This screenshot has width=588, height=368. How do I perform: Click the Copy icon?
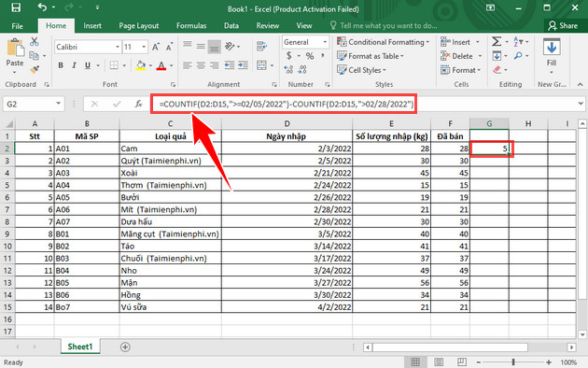[35, 56]
